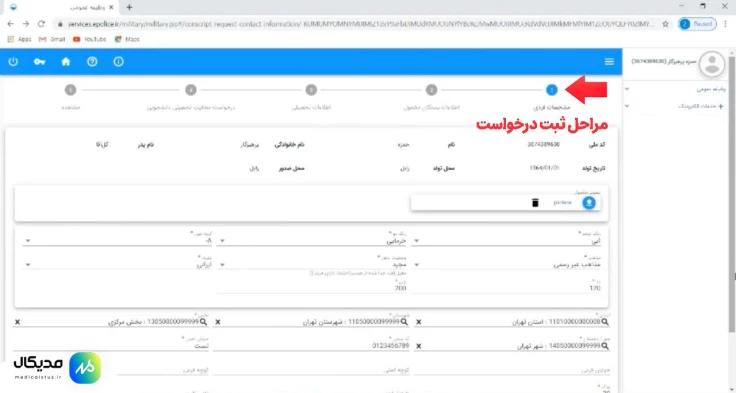
Task: Expand خدمات الکترونیک in the sidebar
Action: pos(675,106)
